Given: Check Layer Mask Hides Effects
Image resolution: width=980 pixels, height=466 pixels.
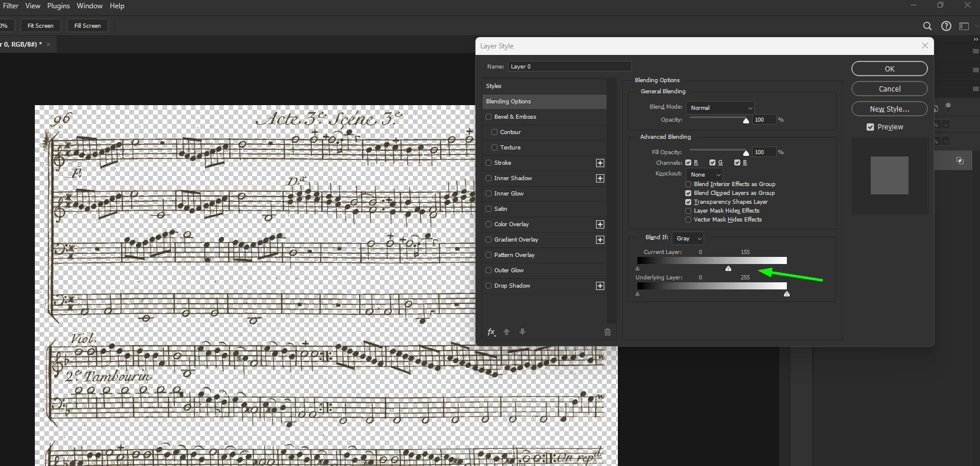Looking at the screenshot, I should pos(688,211).
